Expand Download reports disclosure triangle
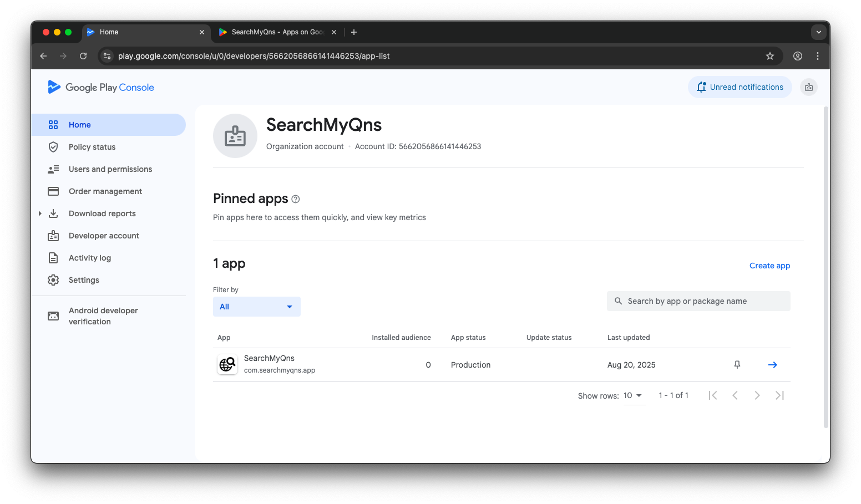Screen dimensions: 861x504 tap(40, 213)
